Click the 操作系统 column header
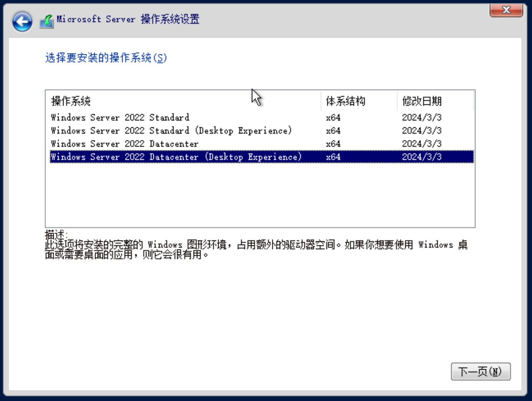The image size is (532, 401). click(x=184, y=101)
